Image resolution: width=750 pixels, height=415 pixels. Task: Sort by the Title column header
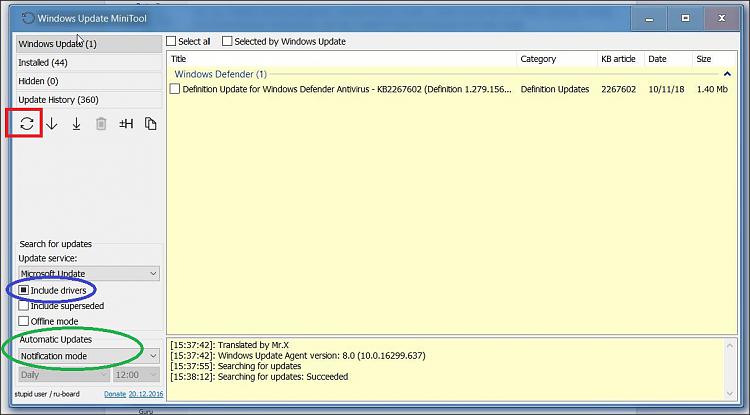(x=342, y=59)
